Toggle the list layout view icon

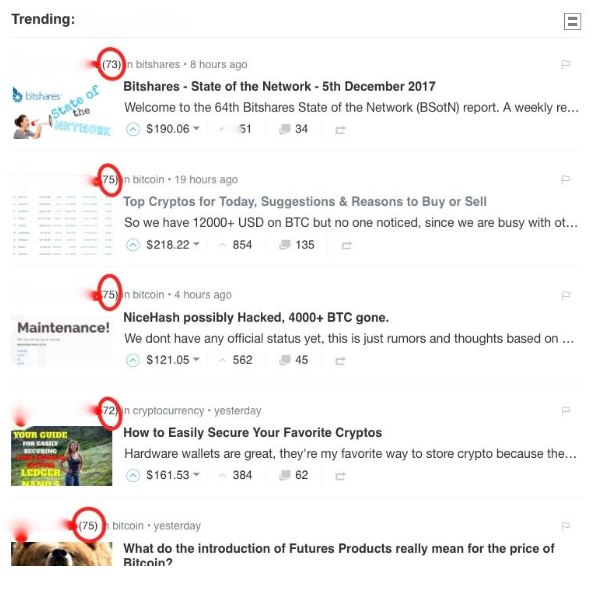pyautogui.click(x=572, y=21)
